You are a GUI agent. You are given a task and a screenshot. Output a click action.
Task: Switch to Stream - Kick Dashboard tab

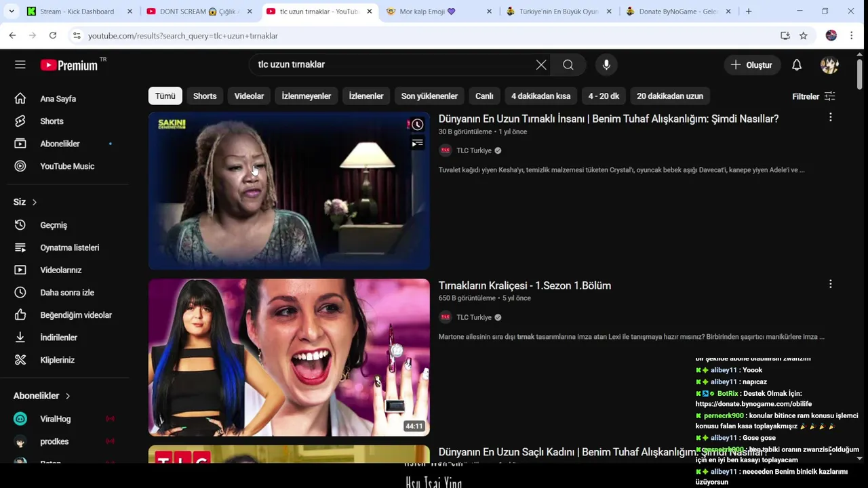[78, 12]
